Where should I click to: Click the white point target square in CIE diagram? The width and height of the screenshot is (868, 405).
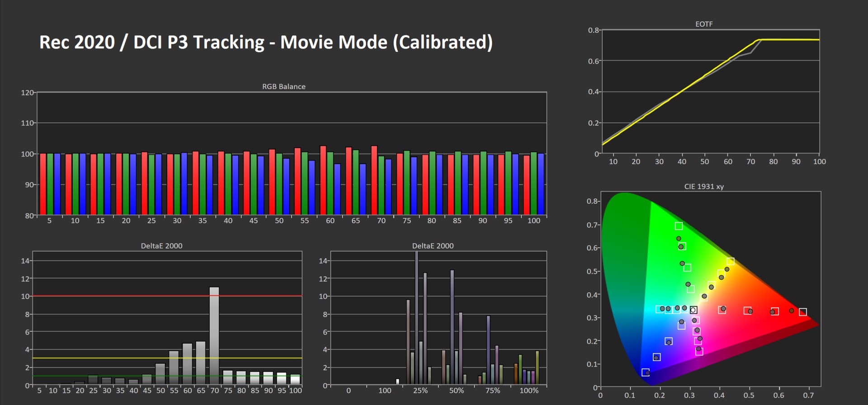tap(693, 310)
